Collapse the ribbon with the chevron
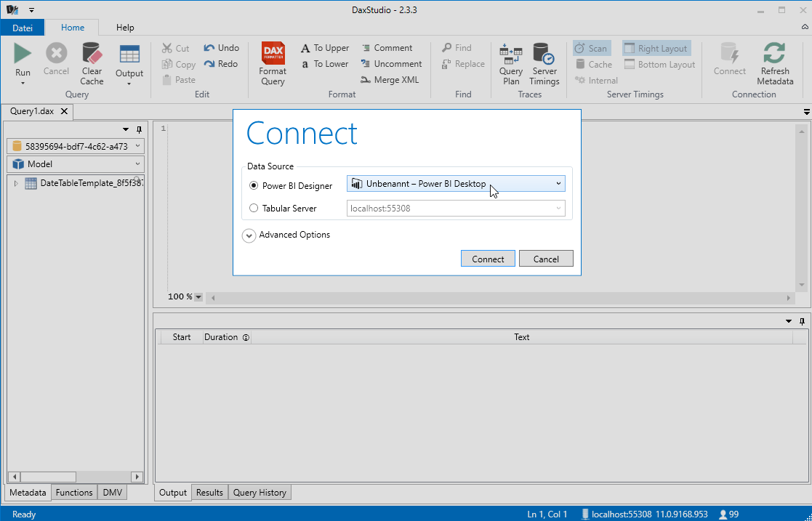812x521 pixels. point(805,27)
